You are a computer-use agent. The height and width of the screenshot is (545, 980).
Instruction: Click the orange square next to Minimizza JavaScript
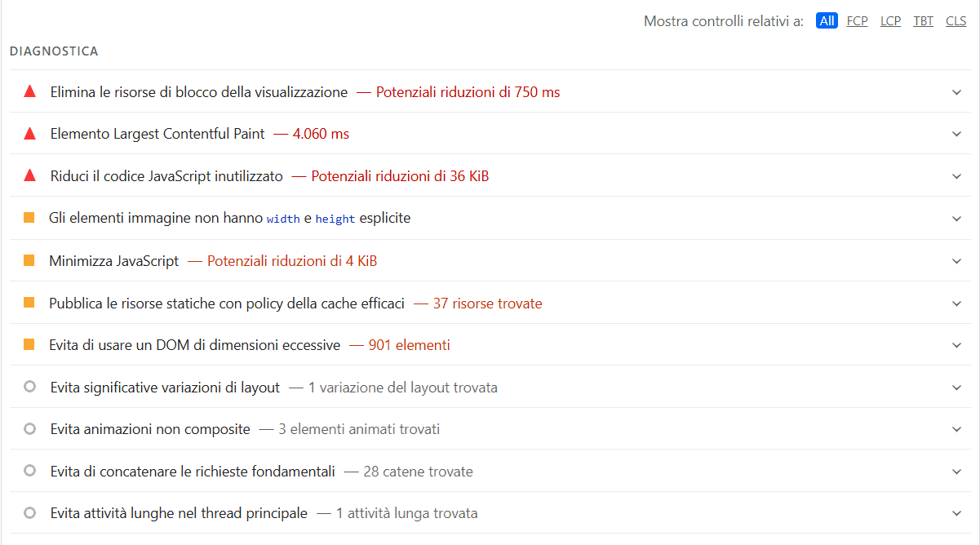click(x=29, y=260)
